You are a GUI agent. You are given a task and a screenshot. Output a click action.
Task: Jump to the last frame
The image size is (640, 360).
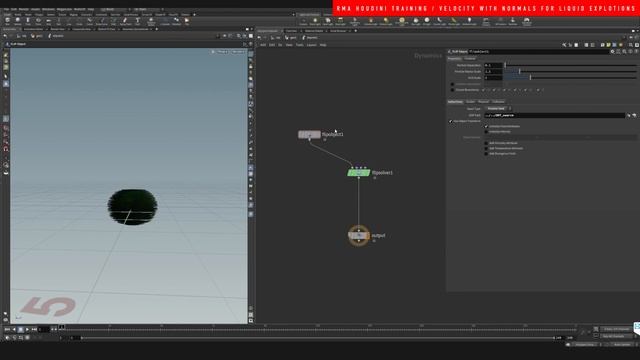tap(34, 329)
